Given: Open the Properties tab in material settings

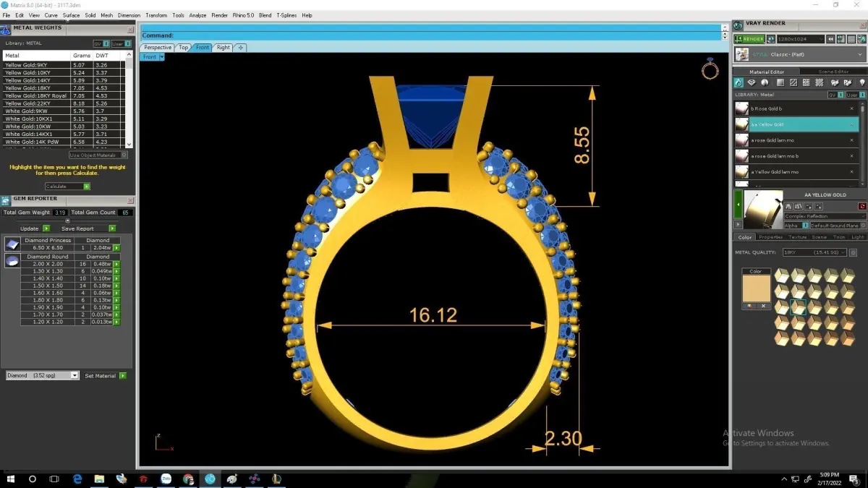Looking at the screenshot, I should tap(770, 237).
